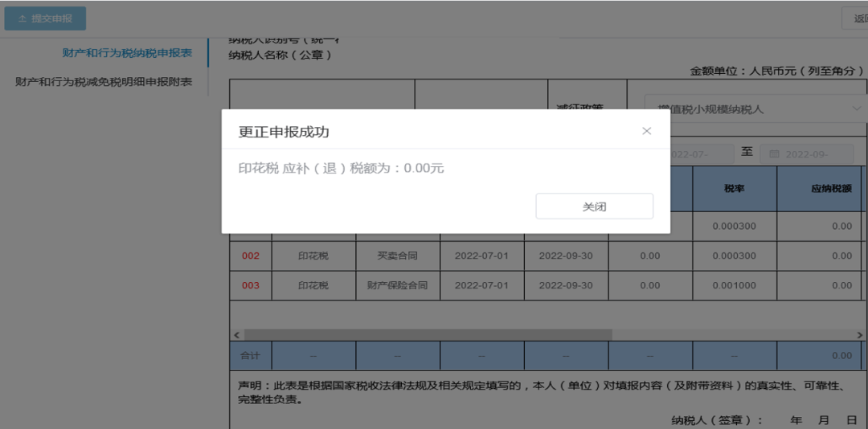
Task: Click 财产保险合同 cell in row 003
Action: point(398,286)
